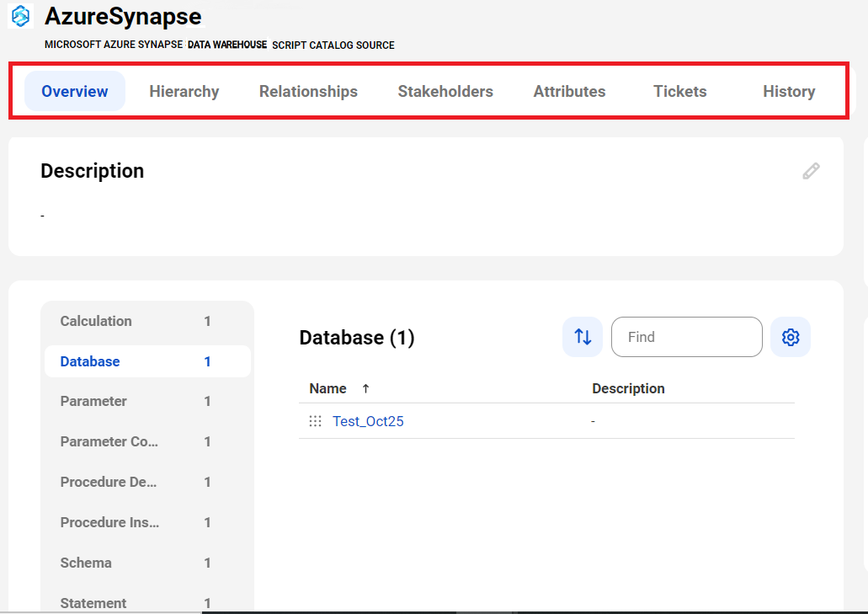Open table settings gear icon

point(791,337)
